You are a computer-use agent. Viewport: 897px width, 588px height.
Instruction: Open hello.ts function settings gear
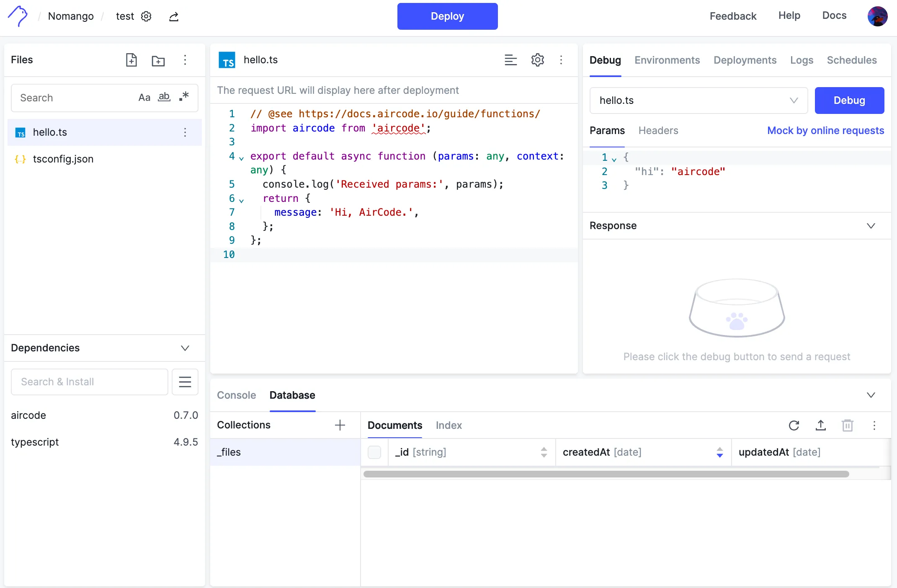537,60
